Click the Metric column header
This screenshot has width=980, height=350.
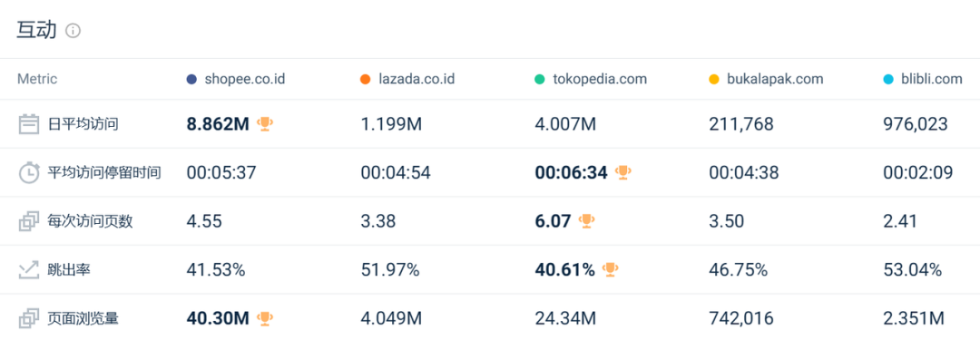point(37,80)
